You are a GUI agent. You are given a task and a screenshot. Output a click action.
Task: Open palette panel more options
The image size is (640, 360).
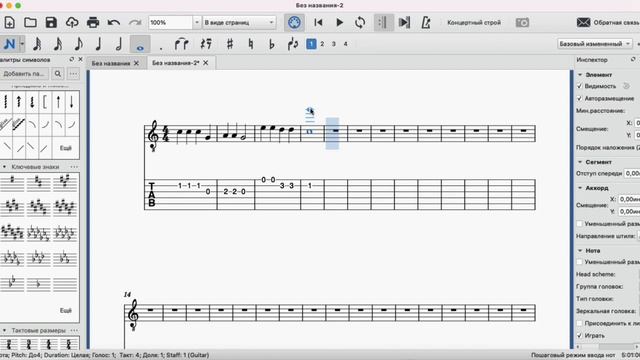tap(73, 74)
